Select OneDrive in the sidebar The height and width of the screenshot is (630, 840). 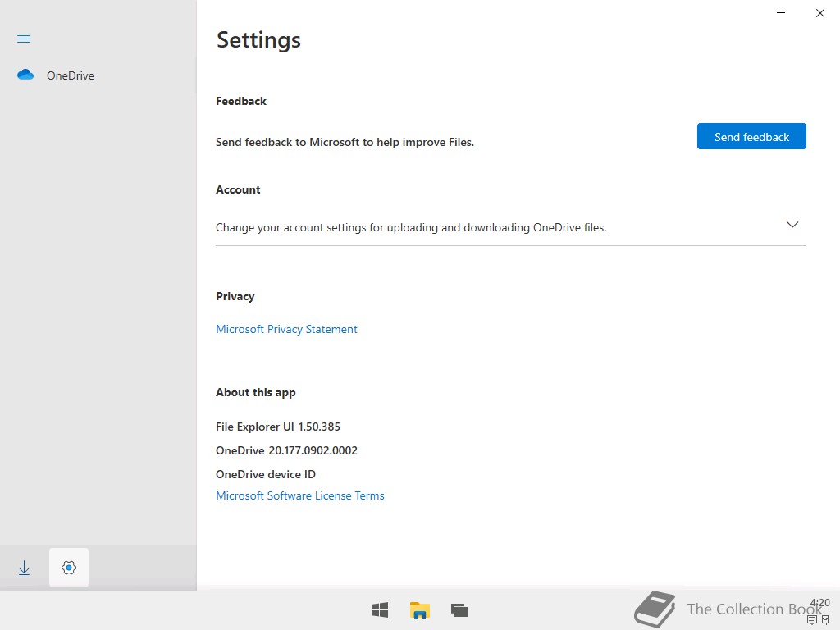(x=98, y=75)
